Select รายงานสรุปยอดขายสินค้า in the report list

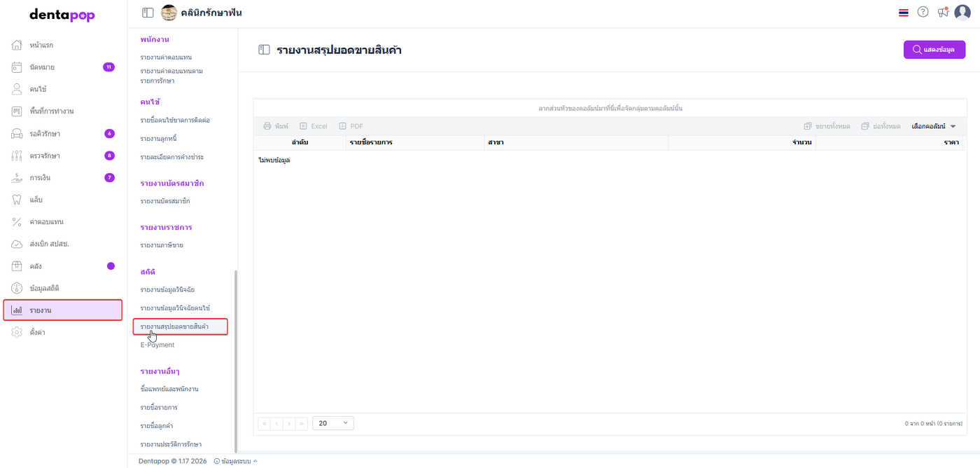click(181, 326)
